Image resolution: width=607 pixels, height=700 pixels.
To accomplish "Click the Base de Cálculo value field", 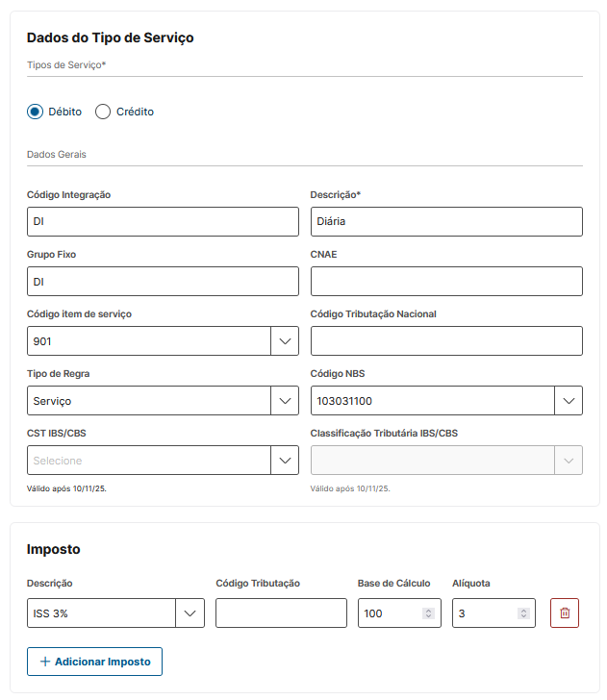I will (389, 613).
